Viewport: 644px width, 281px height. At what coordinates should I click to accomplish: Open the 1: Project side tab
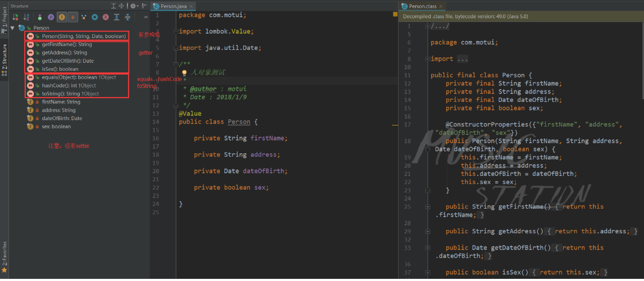(x=4, y=21)
